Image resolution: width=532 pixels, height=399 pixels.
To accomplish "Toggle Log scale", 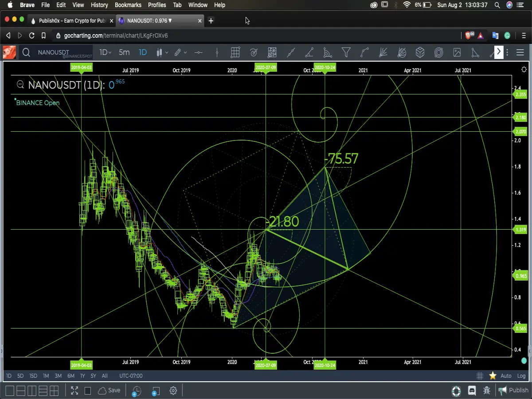I will 521,376.
